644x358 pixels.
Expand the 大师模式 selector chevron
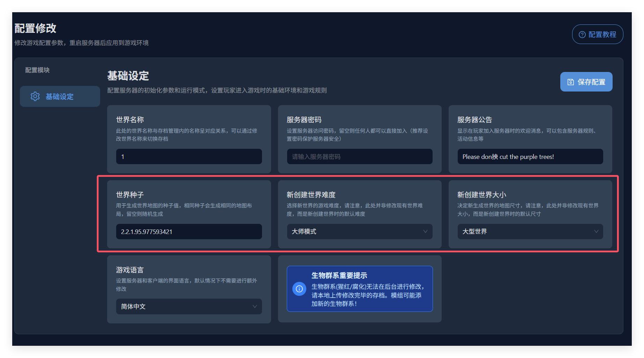click(425, 232)
